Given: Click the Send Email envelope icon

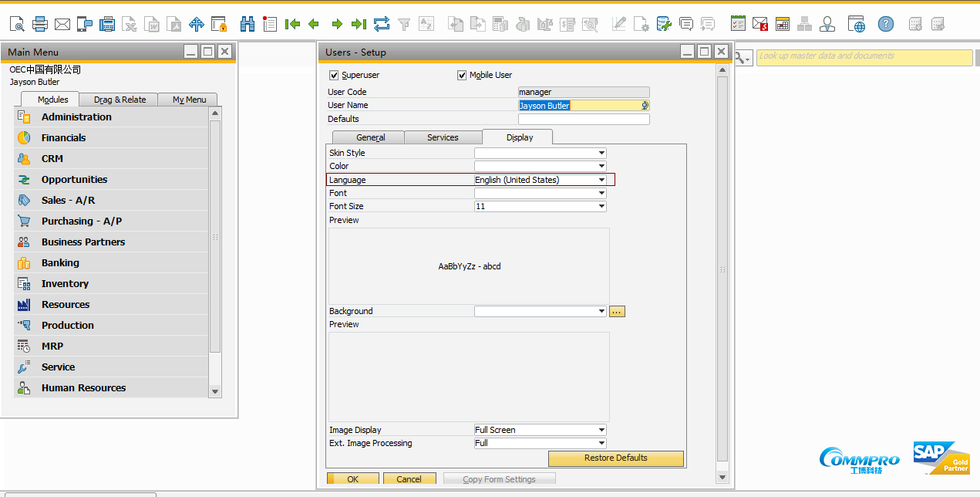Looking at the screenshot, I should pyautogui.click(x=62, y=24).
